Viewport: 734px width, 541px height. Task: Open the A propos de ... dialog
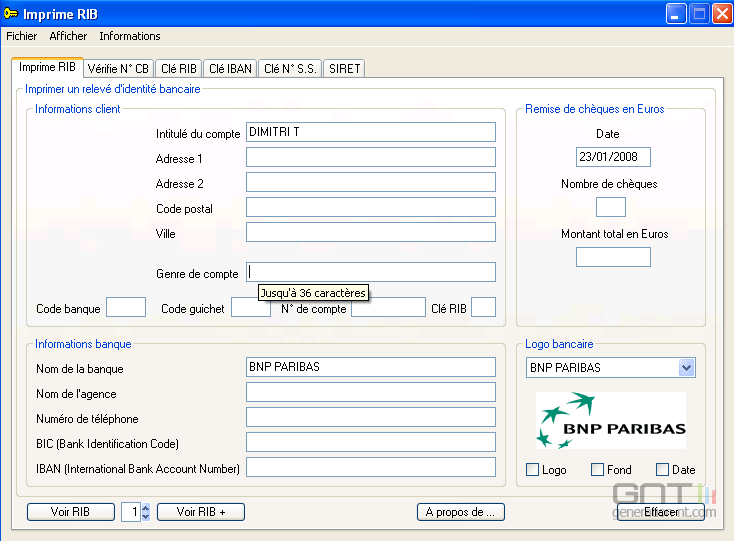[460, 512]
